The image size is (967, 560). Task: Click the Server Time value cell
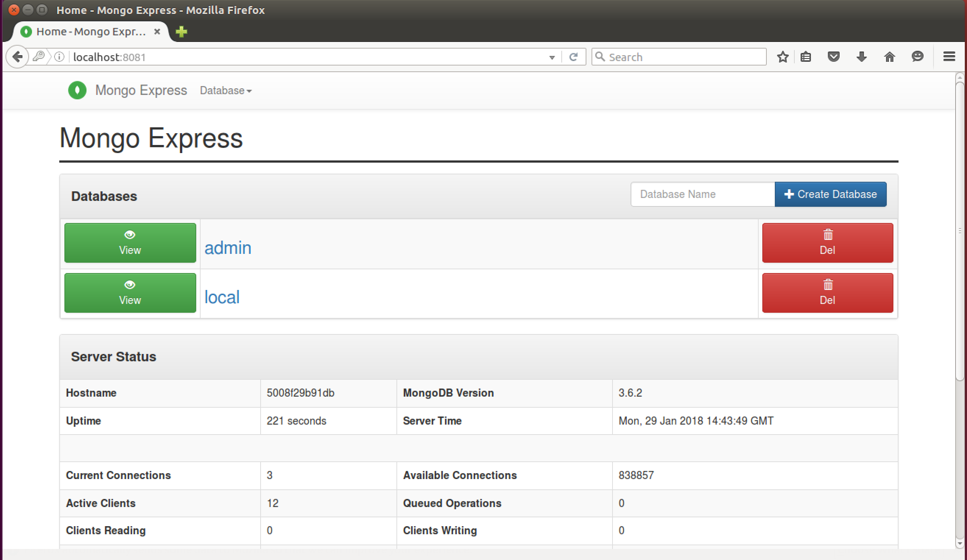coord(755,421)
